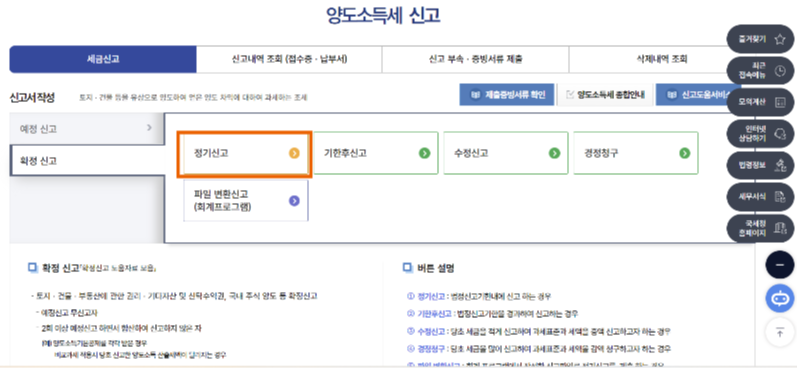Click the 양도소득세 신고 page title
The width and height of the screenshot is (797, 388).
click(x=383, y=15)
